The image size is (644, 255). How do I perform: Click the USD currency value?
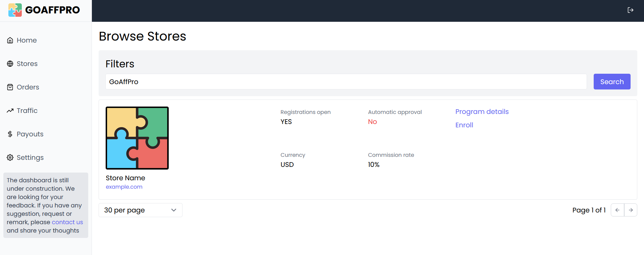pyautogui.click(x=287, y=165)
